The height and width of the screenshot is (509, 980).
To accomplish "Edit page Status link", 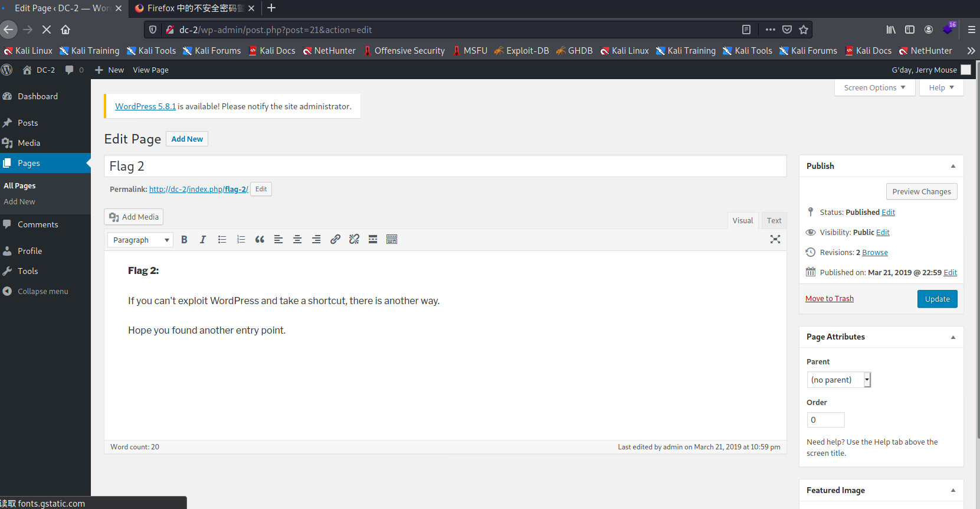I will 889,213.
